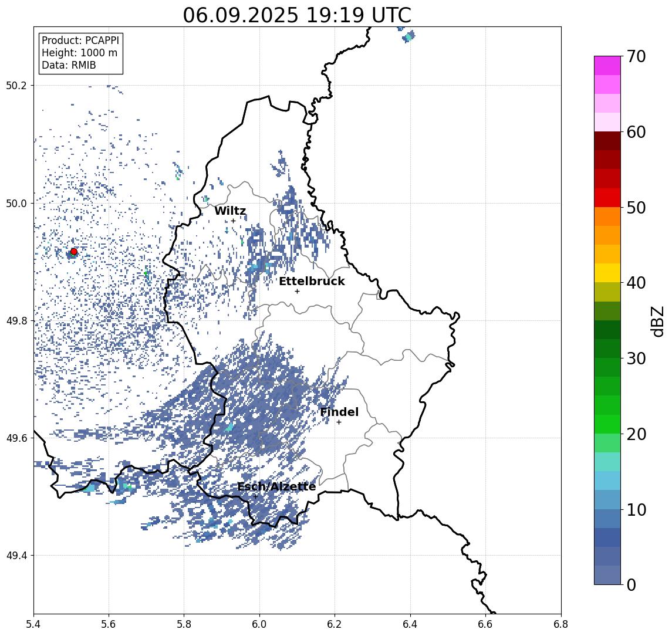672x636 pixels.
Task: Click the 70 value on colorbar
Action: [636, 56]
